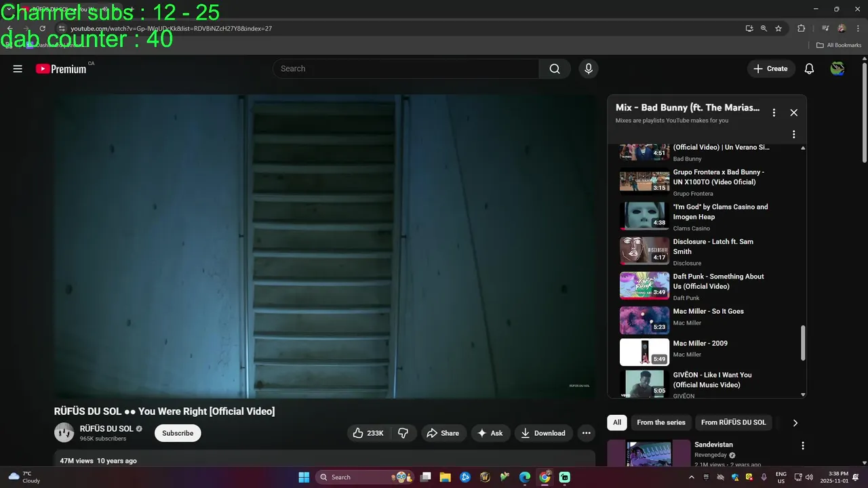Screen dimensions: 868x488
Task: Open RÜFÜS DU SOL channel avatar
Action: tap(64, 432)
